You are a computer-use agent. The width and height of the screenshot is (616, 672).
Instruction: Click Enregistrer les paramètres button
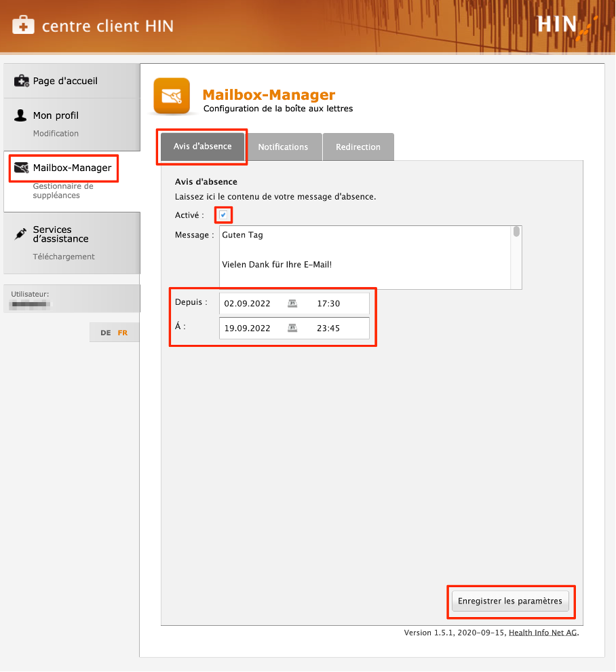click(510, 601)
